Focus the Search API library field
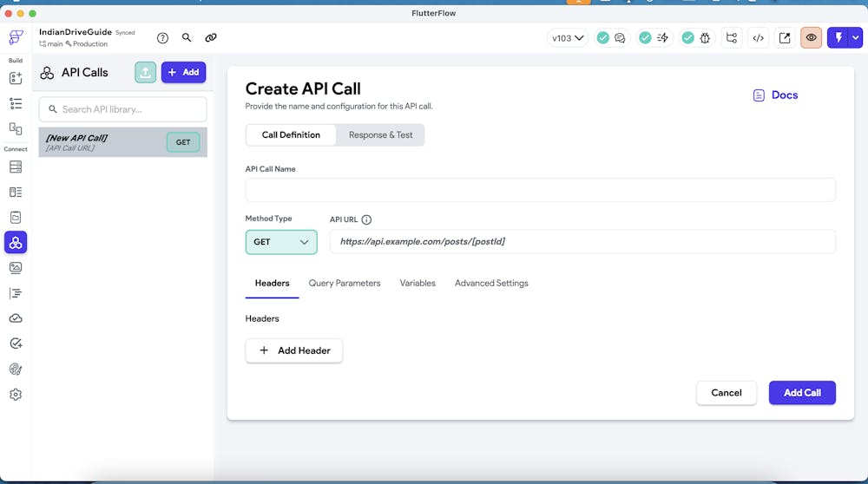The image size is (868, 484). pos(123,109)
